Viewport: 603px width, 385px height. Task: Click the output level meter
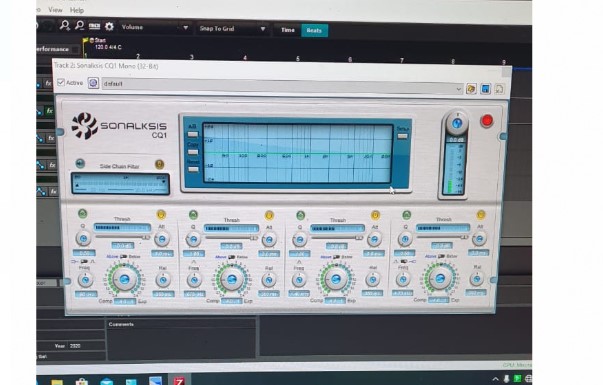tap(455, 169)
